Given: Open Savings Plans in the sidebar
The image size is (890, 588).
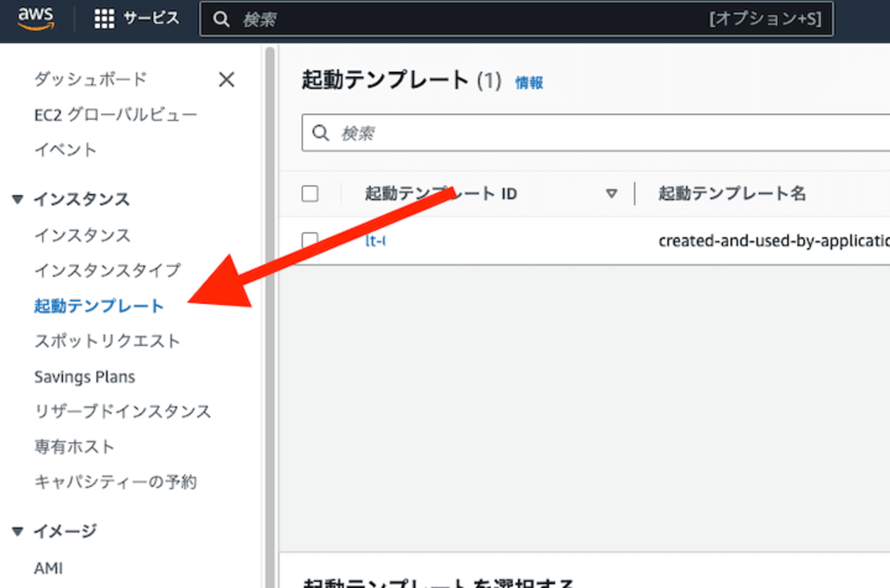Looking at the screenshot, I should (85, 377).
